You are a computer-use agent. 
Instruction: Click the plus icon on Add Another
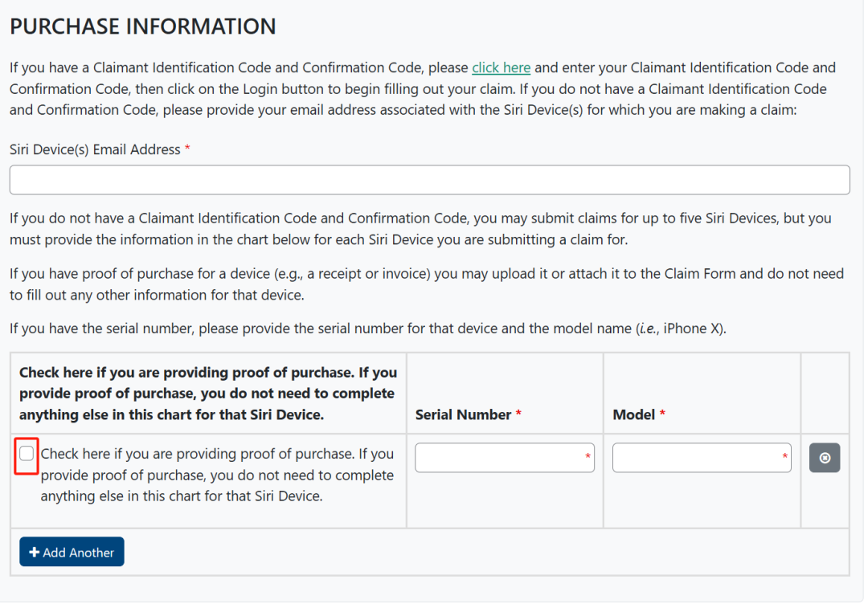click(34, 553)
